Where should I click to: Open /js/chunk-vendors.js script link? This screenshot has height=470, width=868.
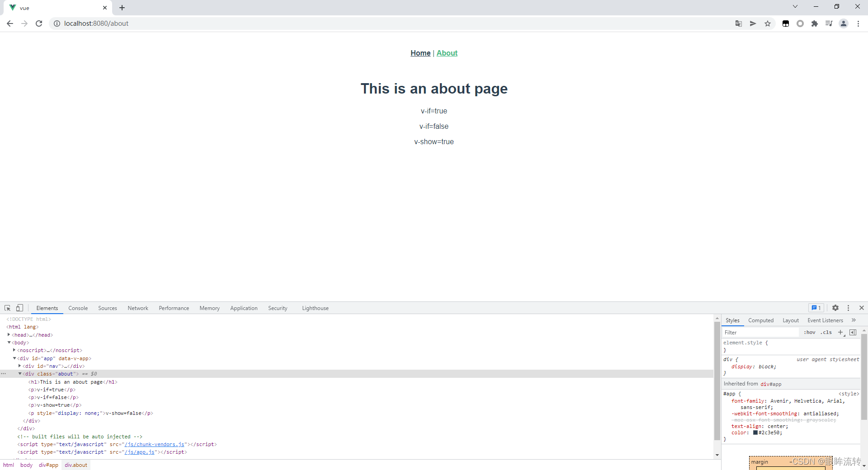[x=155, y=444]
